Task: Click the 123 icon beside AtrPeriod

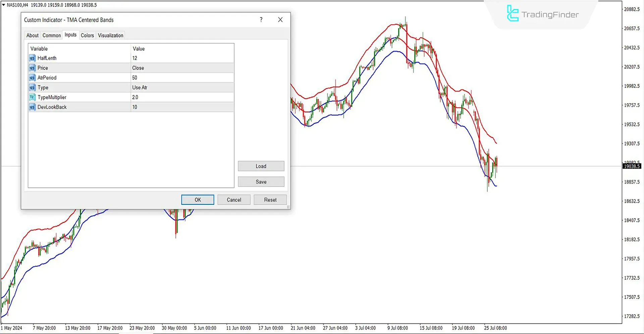Action: click(32, 77)
